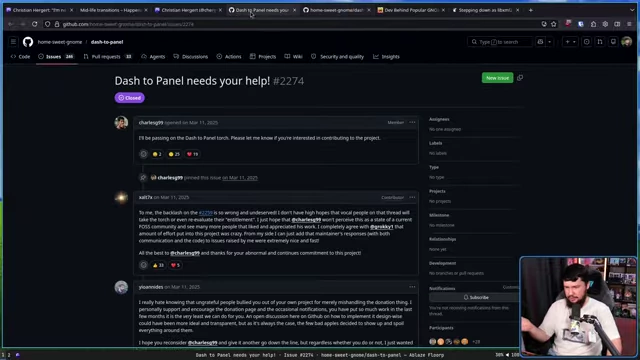Open options menu on xalt7x's comment

click(412, 197)
